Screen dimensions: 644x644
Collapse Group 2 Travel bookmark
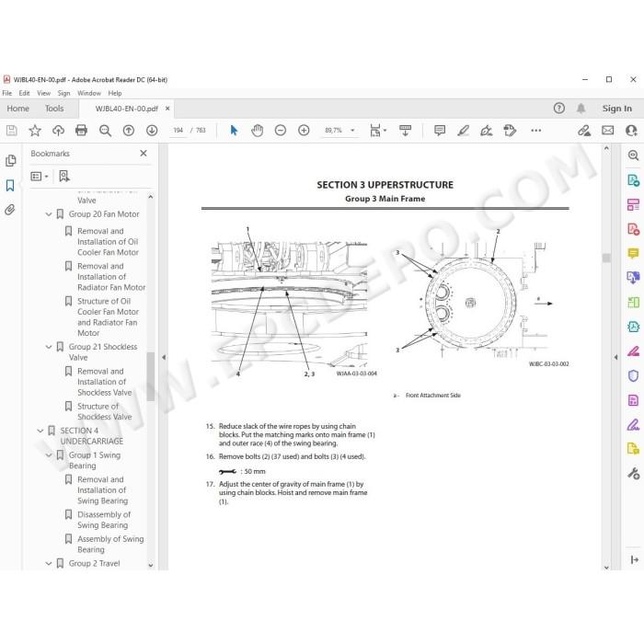(49, 563)
